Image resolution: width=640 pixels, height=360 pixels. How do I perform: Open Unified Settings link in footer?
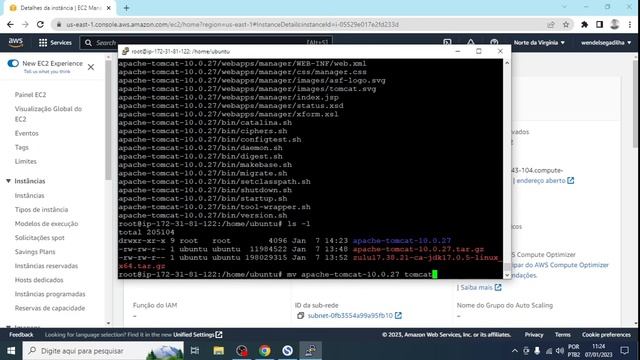198,335
